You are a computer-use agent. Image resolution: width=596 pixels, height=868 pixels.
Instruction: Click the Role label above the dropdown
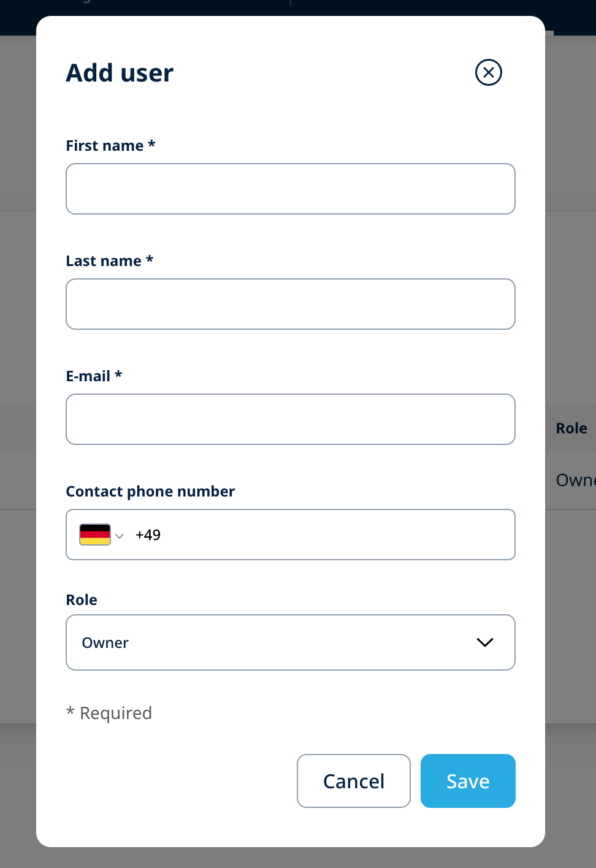point(82,600)
